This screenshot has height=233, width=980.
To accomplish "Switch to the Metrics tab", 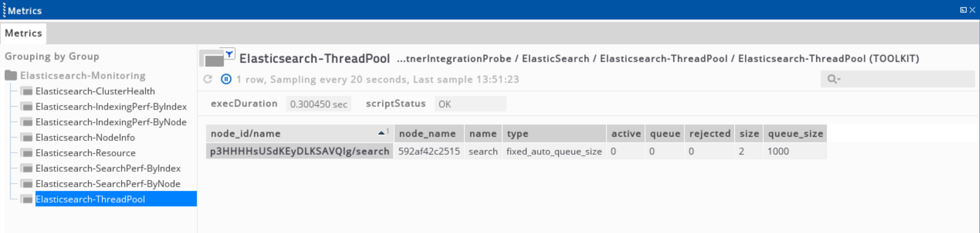I will pos(23,33).
